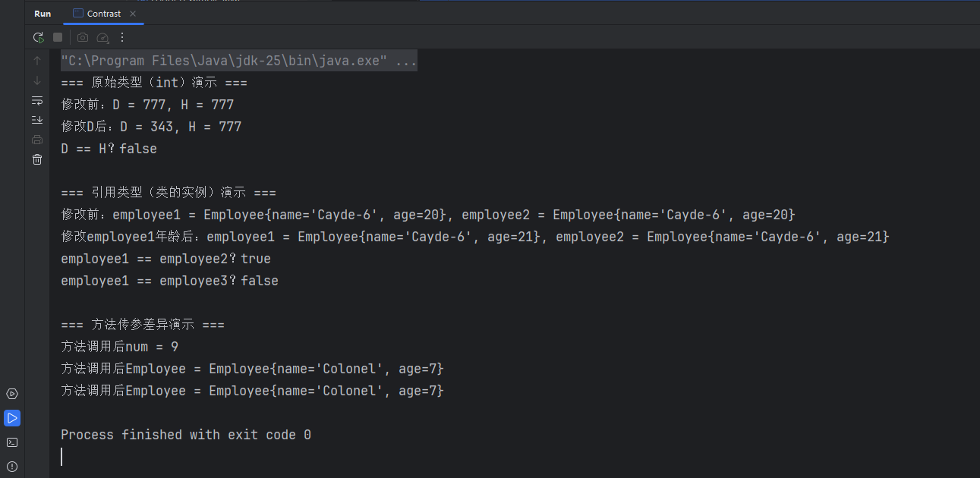Click the '原始类型（int）演示' header line
This screenshot has height=478, width=980.
[154, 83]
